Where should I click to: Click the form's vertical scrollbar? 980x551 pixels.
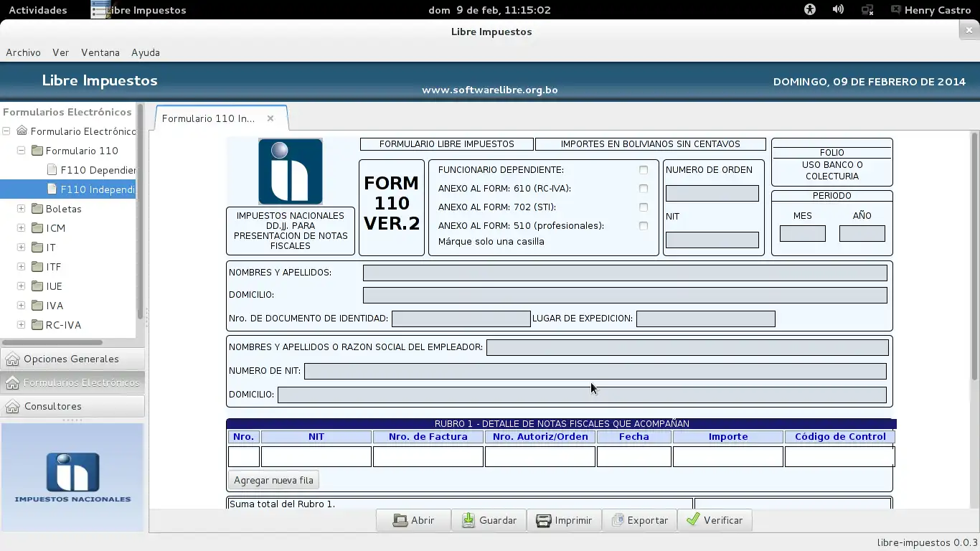pyautogui.click(x=974, y=256)
